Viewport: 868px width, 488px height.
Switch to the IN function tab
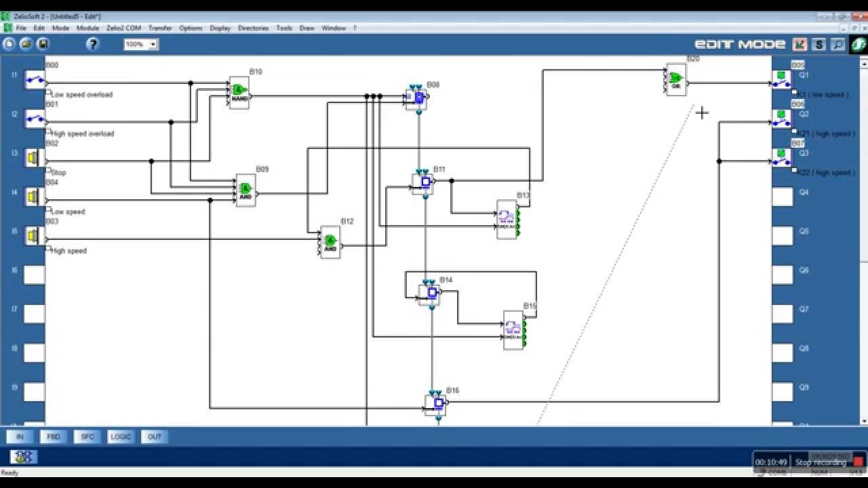coord(20,436)
